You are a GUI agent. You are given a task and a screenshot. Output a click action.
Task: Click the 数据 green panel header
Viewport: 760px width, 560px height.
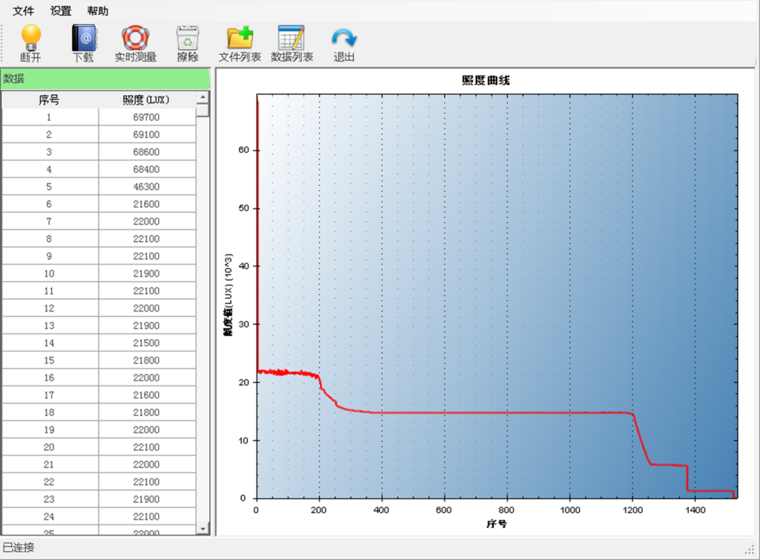pos(105,79)
